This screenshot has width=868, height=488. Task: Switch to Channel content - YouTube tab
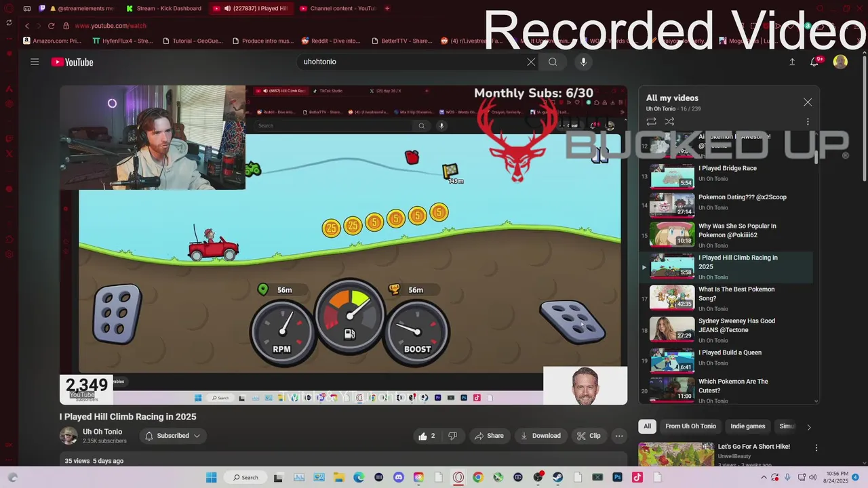tap(337, 8)
